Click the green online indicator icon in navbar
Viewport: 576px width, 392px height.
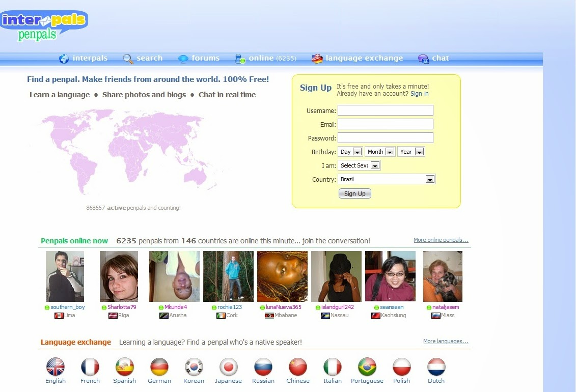click(238, 58)
